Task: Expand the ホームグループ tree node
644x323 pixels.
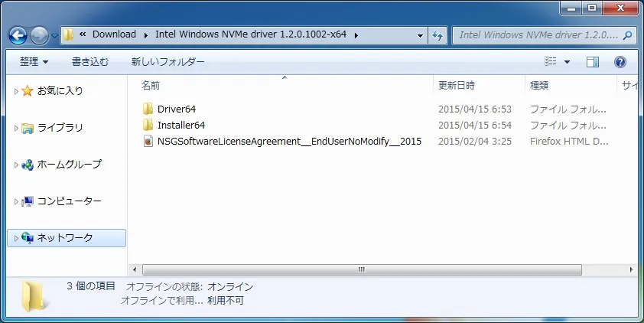Action: pyautogui.click(x=16, y=165)
